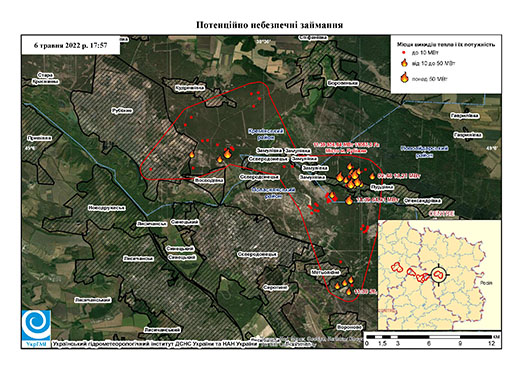
Task: Click the 6 mark on the scale bar
Action: (429, 344)
